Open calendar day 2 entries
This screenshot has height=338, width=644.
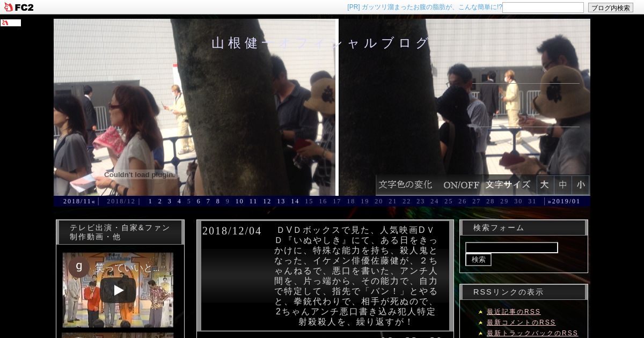(x=160, y=201)
